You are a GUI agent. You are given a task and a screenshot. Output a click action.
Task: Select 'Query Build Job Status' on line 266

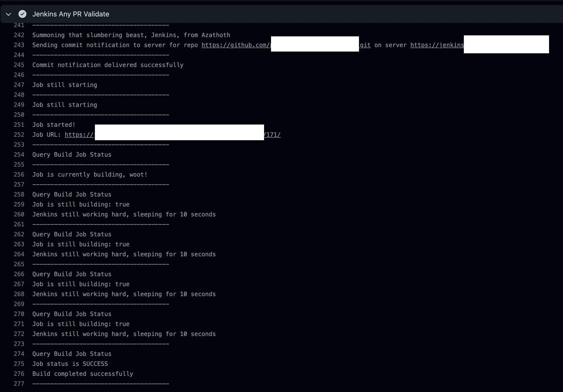pyautogui.click(x=72, y=274)
